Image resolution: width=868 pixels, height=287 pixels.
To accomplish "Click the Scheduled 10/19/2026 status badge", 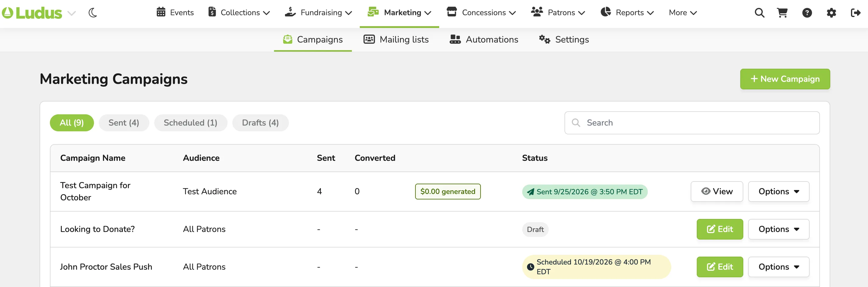I will pos(596,267).
